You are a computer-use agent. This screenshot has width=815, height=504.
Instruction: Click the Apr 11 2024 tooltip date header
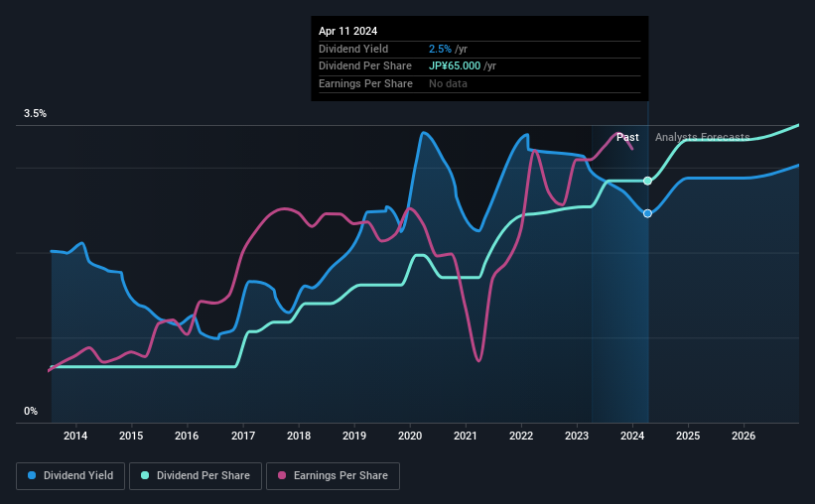tap(347, 31)
